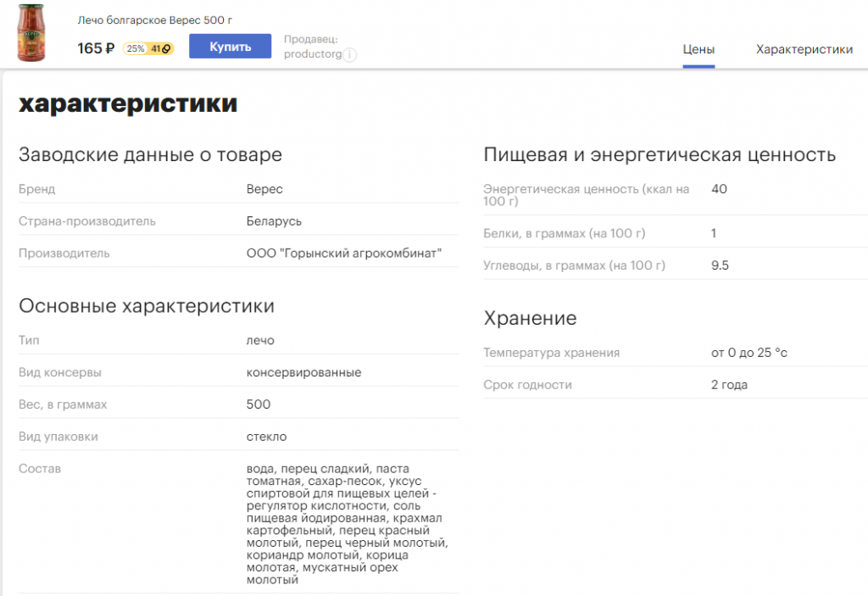Viewport: 868px width, 596px height.
Task: Open the lecho jar product thumbnail
Action: click(34, 34)
